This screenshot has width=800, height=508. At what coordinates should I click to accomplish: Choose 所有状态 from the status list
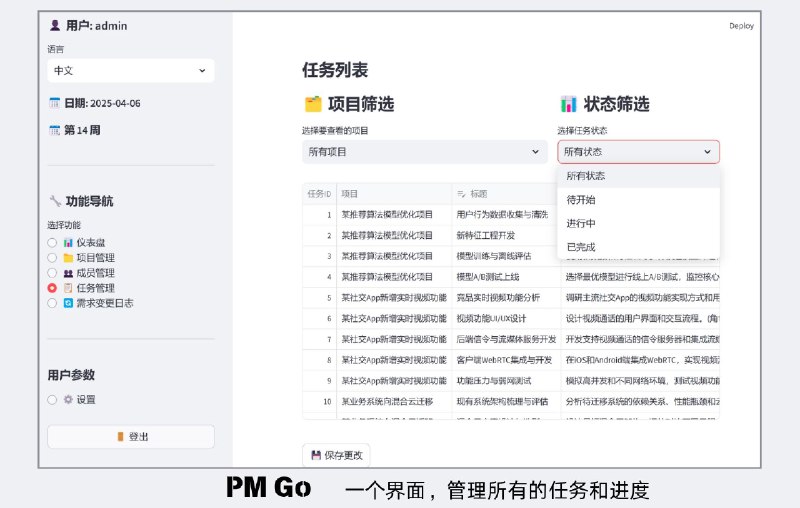click(x=638, y=176)
